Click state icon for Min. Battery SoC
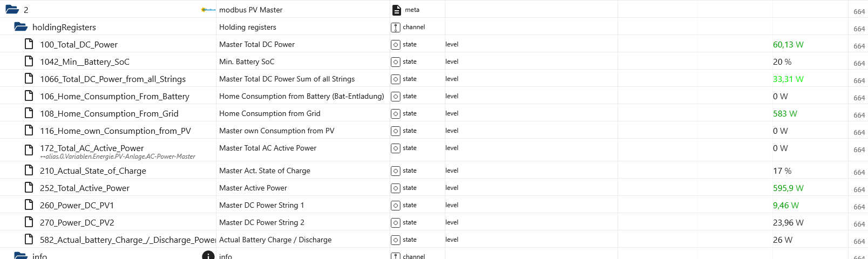 point(396,62)
